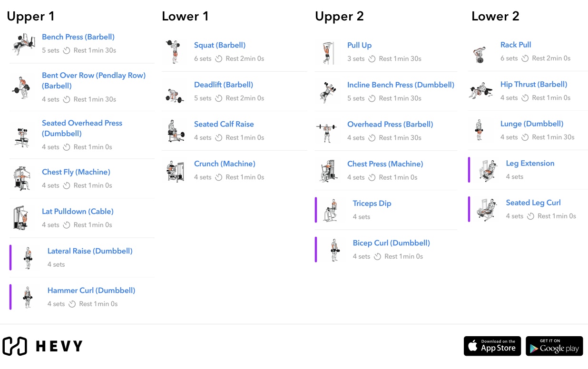Click the Hevy logo icon

point(15,346)
